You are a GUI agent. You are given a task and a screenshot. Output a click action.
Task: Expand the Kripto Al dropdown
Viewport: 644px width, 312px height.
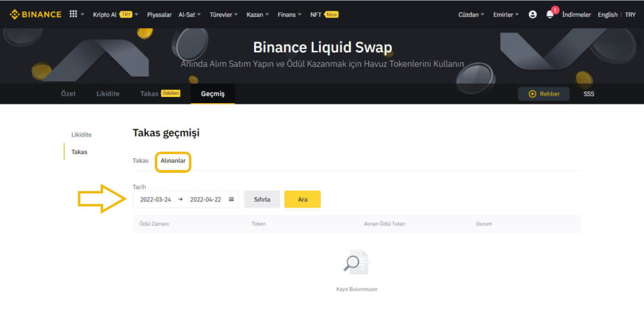[116, 14]
